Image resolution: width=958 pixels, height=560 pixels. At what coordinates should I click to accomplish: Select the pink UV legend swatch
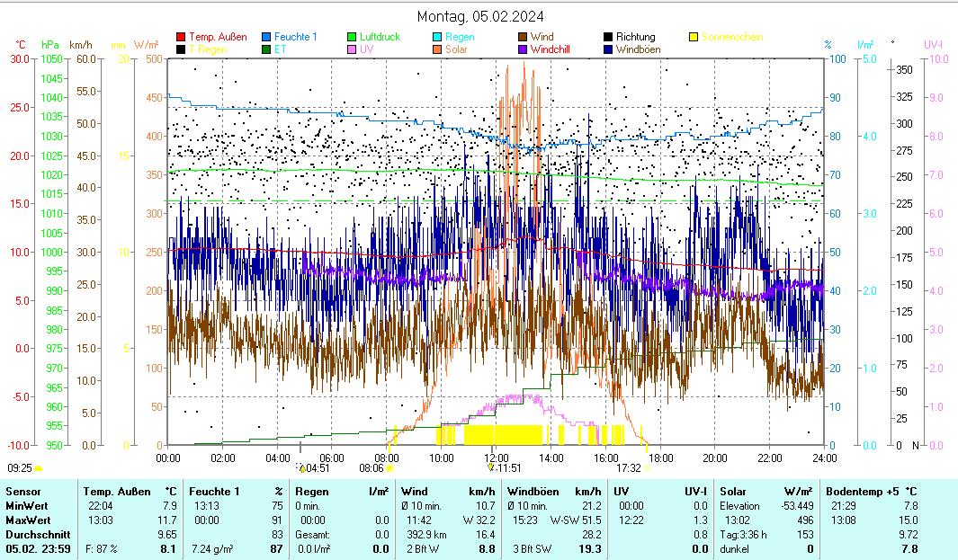click(352, 49)
